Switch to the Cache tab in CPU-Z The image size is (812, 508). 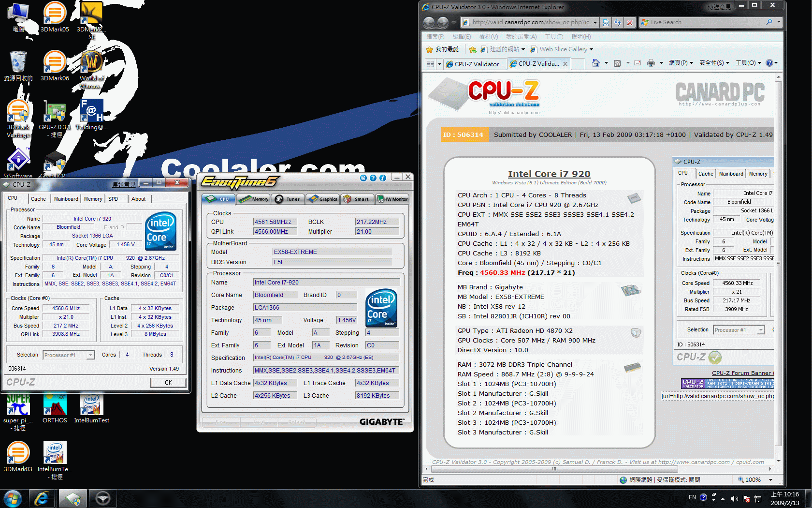(38, 199)
